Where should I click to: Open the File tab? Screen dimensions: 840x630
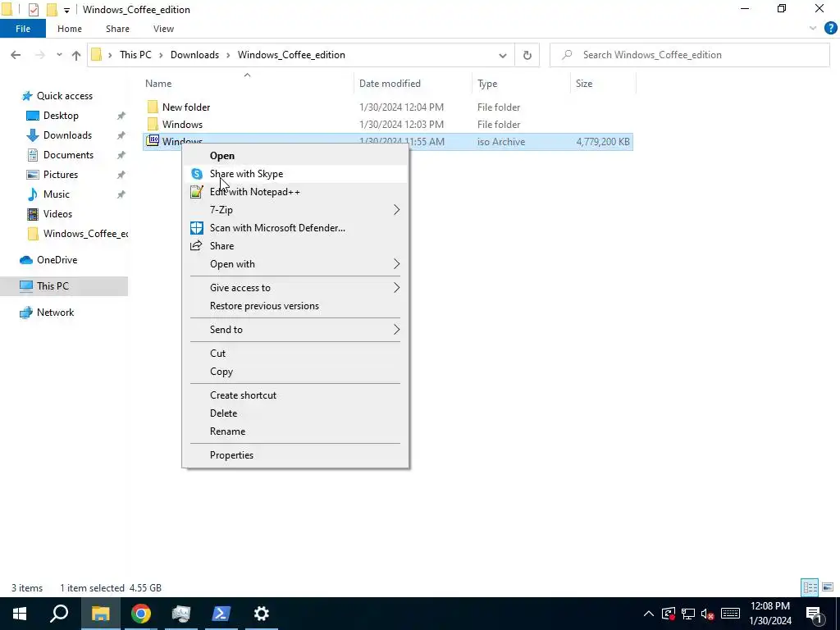point(23,29)
